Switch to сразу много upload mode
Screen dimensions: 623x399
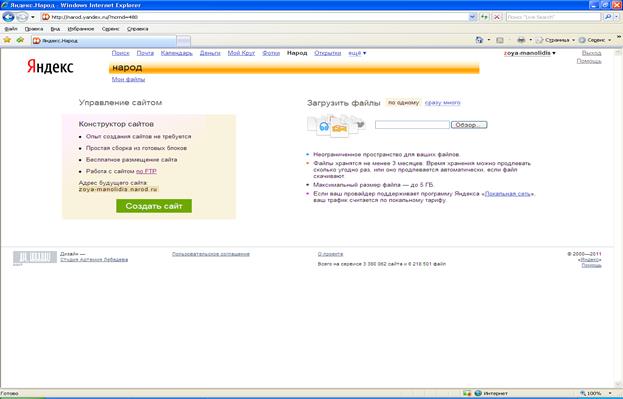[443, 103]
